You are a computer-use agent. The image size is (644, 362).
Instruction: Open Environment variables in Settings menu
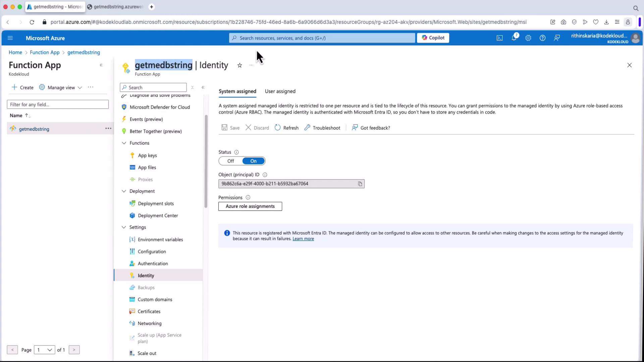tap(160, 239)
